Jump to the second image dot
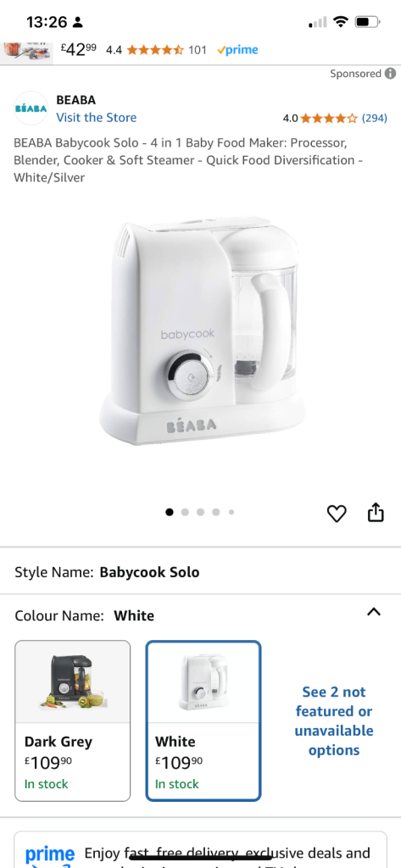 coord(185,512)
